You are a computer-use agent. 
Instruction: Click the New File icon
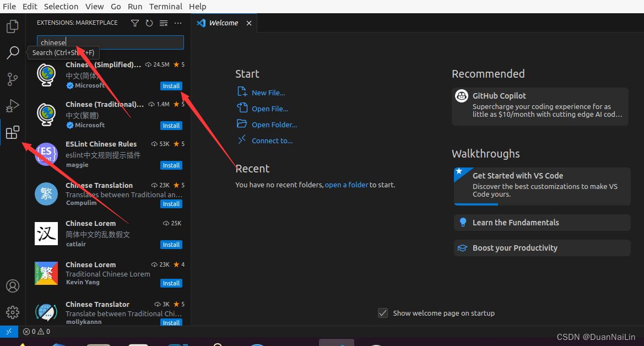(x=242, y=91)
